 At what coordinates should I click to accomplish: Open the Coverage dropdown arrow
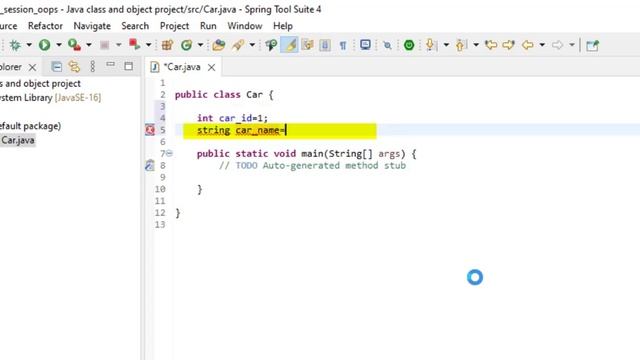89,45
